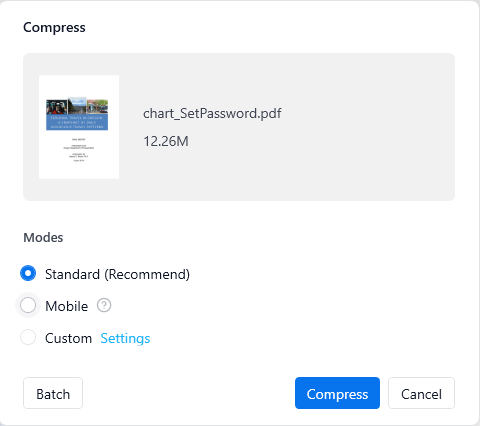This screenshot has width=480, height=426.
Task: Click the 12.26M file size text
Action: point(166,141)
